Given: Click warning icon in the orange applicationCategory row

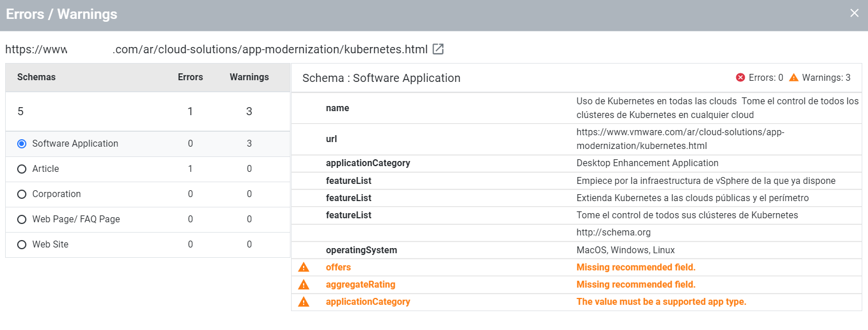Looking at the screenshot, I should pyautogui.click(x=304, y=301).
